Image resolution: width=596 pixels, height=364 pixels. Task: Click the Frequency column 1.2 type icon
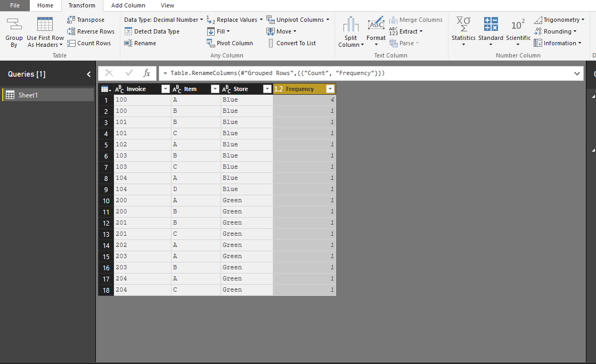point(279,89)
